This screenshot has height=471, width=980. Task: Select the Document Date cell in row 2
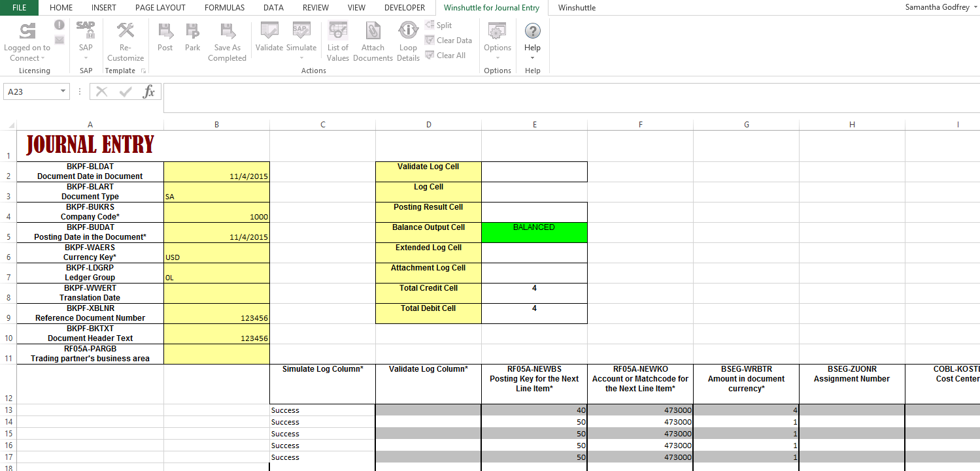pyautogui.click(x=216, y=172)
